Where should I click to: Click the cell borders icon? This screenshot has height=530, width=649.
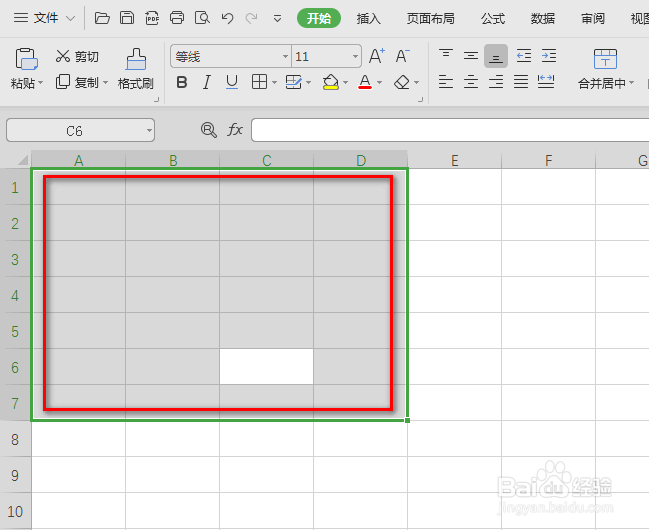coord(260,82)
